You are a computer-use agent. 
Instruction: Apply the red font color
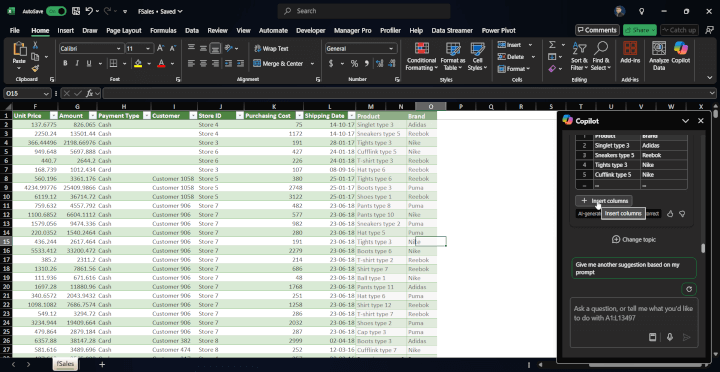pos(161,63)
